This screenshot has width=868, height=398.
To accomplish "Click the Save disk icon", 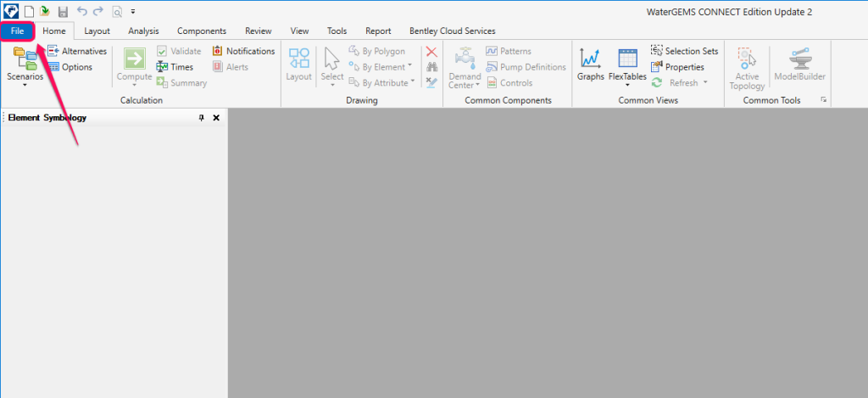I will coord(63,10).
